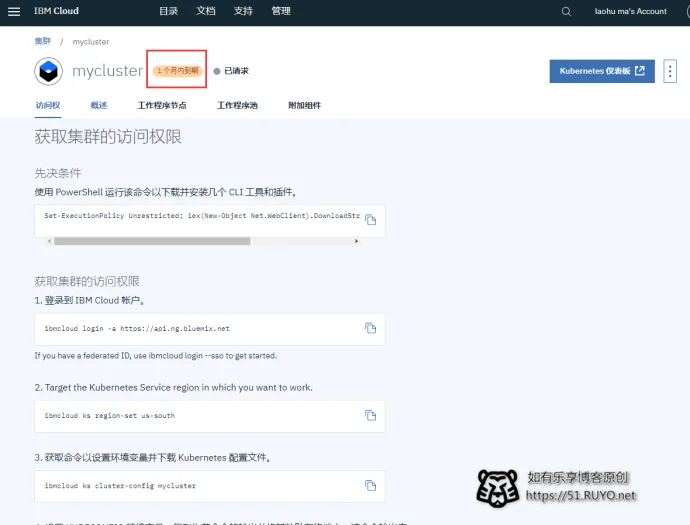Open the 支持 support menu

(243, 11)
